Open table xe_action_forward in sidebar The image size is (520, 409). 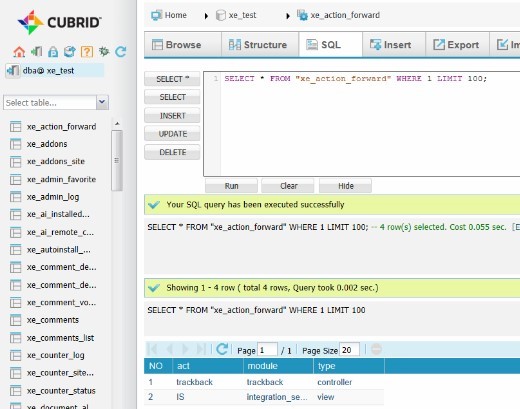pyautogui.click(x=53, y=127)
